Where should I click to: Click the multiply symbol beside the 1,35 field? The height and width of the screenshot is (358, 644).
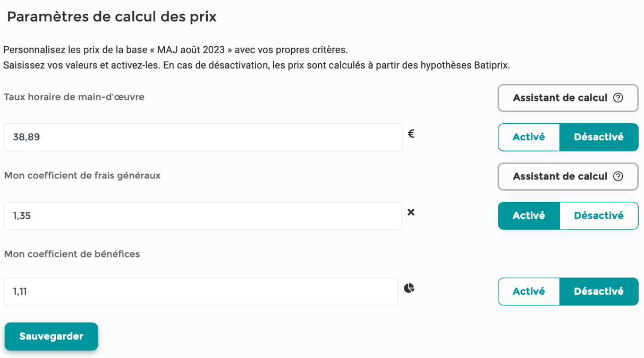pos(411,212)
